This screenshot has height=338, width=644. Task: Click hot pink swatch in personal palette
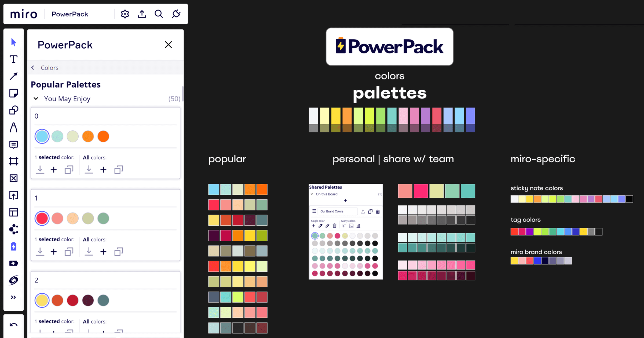tap(421, 191)
